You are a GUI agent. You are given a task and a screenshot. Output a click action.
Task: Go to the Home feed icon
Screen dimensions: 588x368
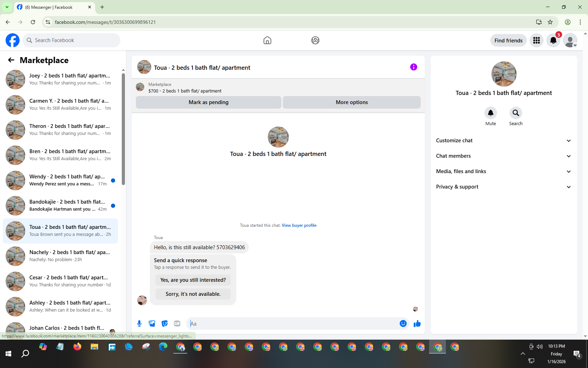(x=267, y=40)
